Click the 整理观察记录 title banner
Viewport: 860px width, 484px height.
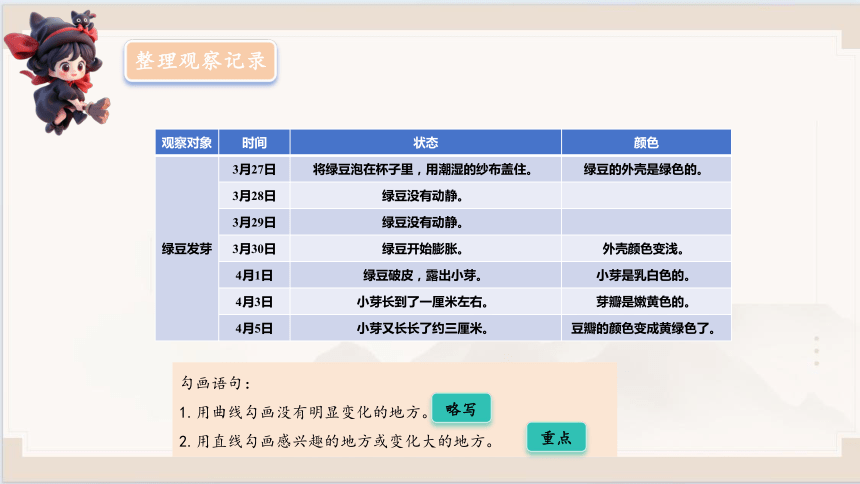200,60
